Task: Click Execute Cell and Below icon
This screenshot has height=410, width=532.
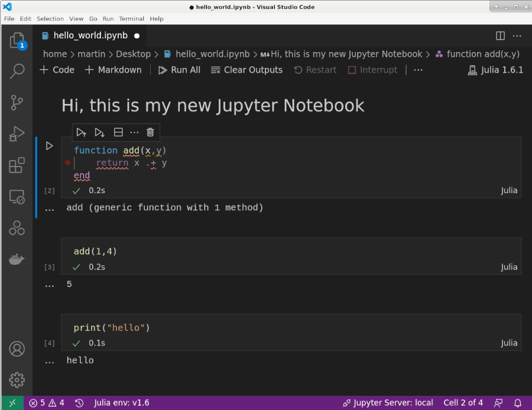Action: pos(99,132)
